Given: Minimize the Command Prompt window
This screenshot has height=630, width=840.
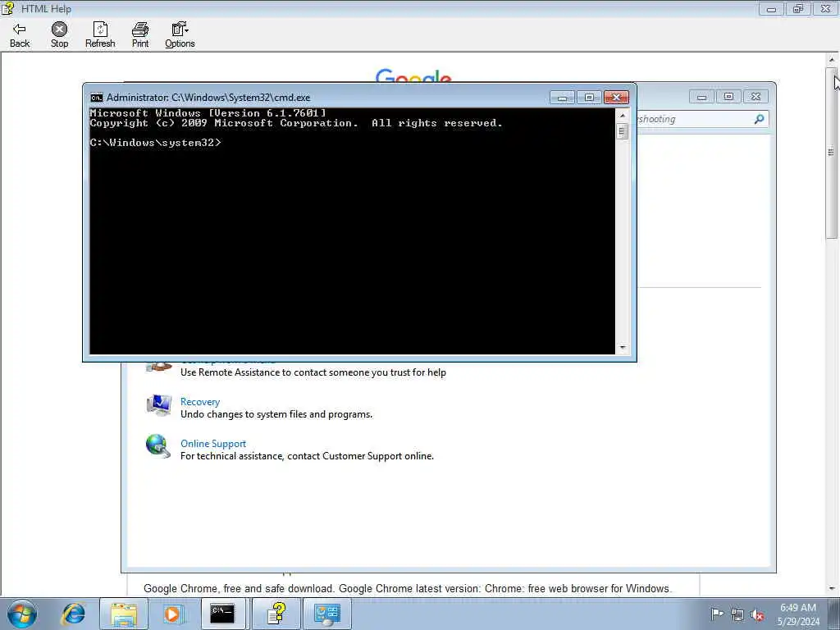Looking at the screenshot, I should click(x=562, y=98).
